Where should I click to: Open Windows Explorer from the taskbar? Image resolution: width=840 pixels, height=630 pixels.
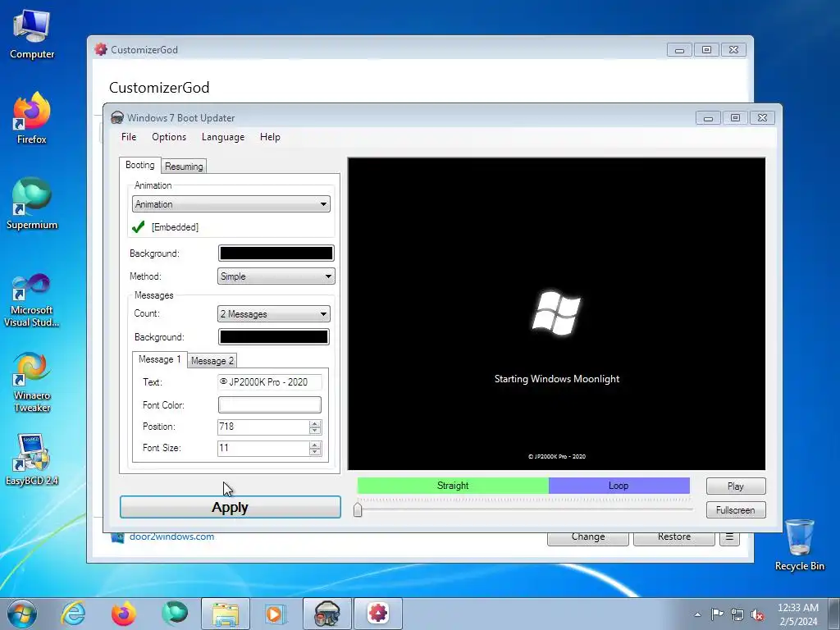click(x=226, y=614)
